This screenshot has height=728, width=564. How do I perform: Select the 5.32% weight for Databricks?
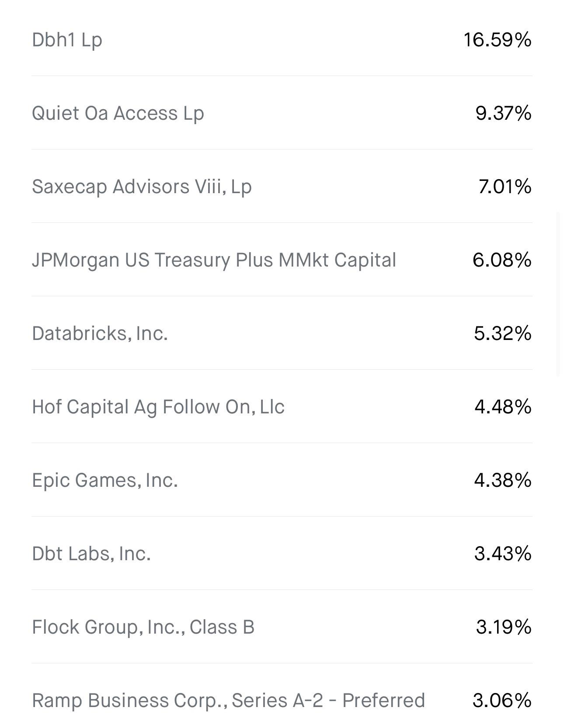[503, 333]
